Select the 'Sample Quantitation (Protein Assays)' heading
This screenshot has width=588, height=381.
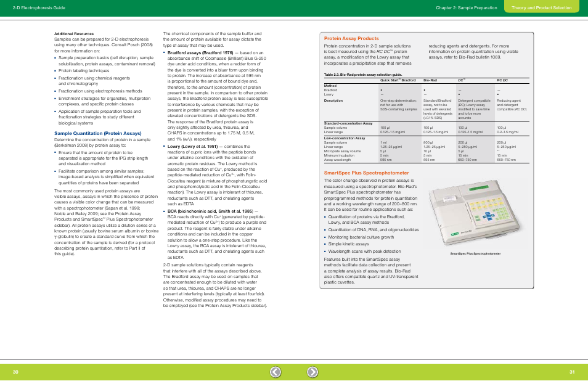point(98,133)
